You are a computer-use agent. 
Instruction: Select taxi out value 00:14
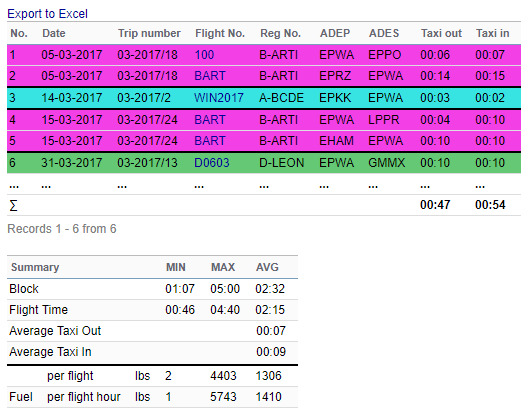[435, 75]
